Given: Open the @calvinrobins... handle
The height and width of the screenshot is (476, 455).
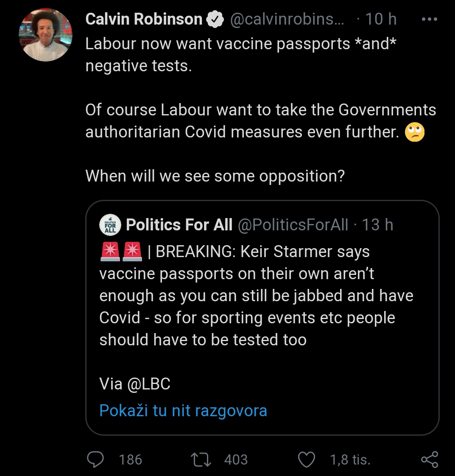Looking at the screenshot, I should point(287,19).
